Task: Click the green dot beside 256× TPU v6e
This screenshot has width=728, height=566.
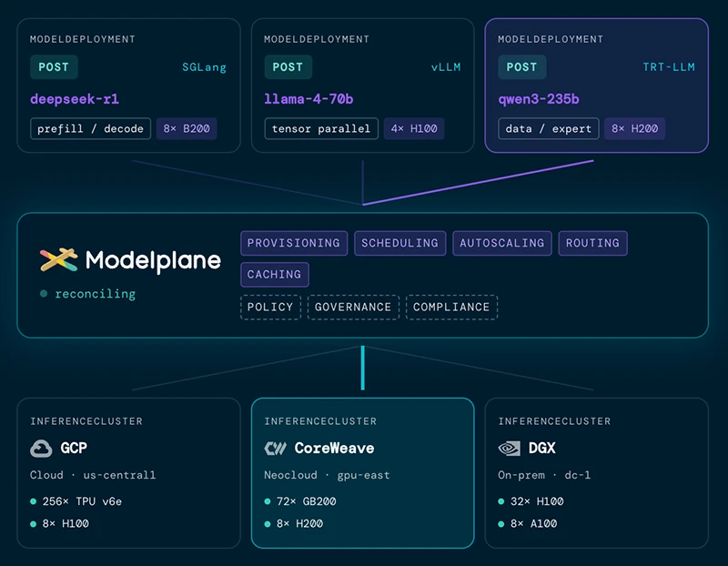Action: (33, 501)
